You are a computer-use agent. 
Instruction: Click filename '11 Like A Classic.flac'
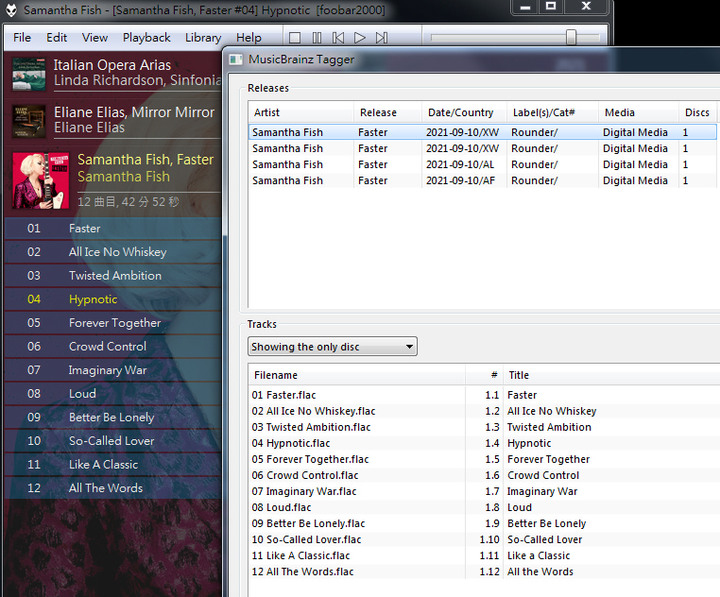click(x=301, y=556)
